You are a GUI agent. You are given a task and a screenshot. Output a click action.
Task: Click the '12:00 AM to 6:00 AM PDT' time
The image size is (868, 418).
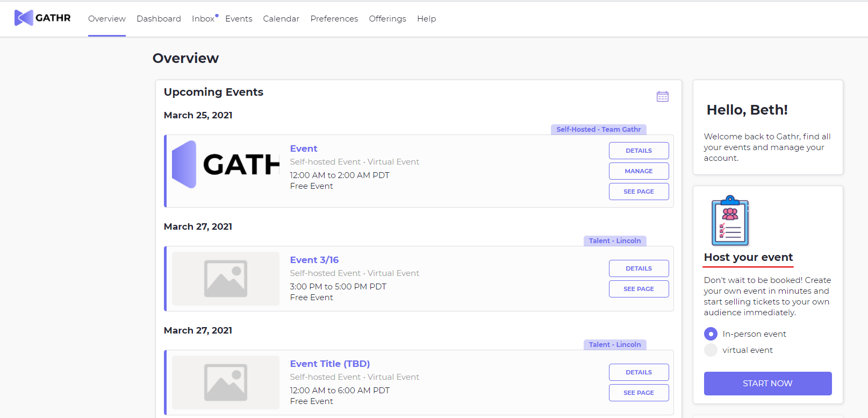[x=340, y=391]
